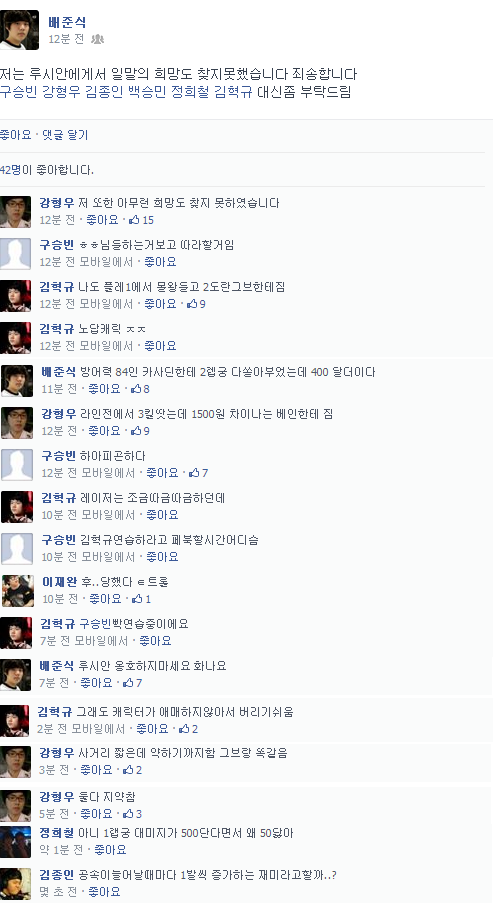
Task: Like 김종인's comment posted 몇 초 전
Action: (x=104, y=891)
